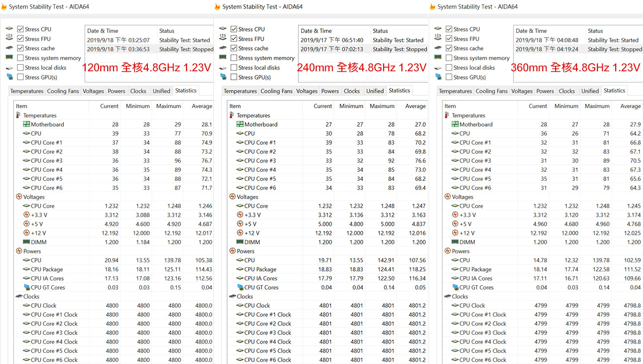Switch to Unified tab in the 360mm window
Image resolution: width=643 pixels, height=364 pixels.
(590, 91)
